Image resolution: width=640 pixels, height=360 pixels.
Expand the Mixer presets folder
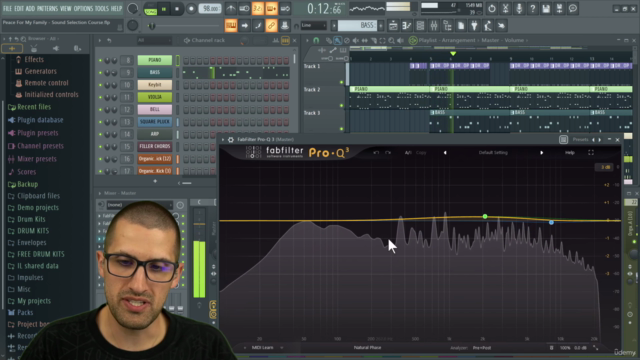tap(37, 159)
